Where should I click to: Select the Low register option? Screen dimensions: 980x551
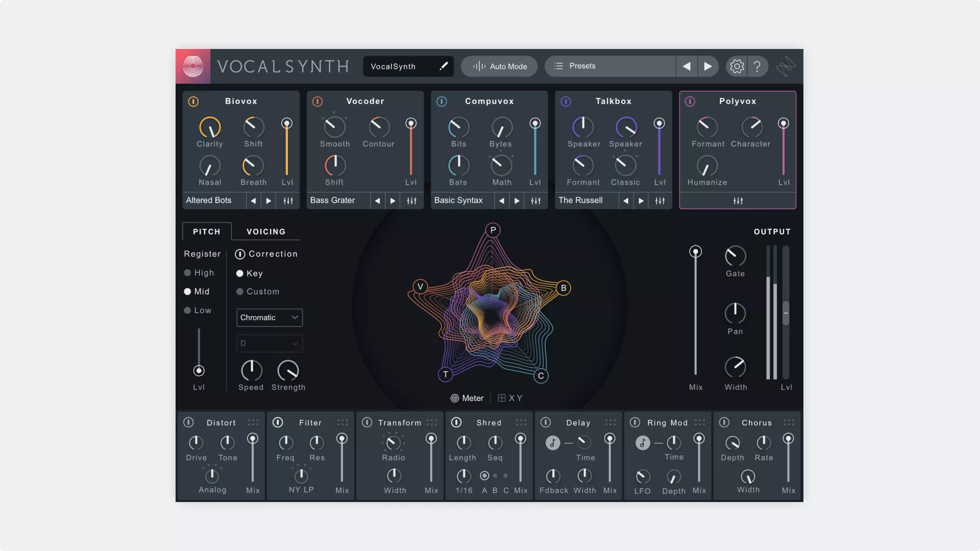[198, 310]
